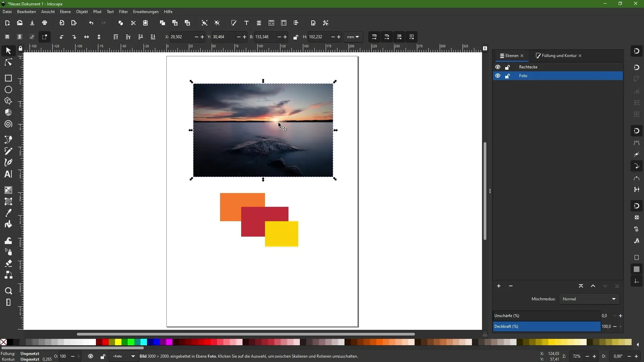Select the Gradient tool
This screenshot has height=362, width=644.
tap(8, 190)
